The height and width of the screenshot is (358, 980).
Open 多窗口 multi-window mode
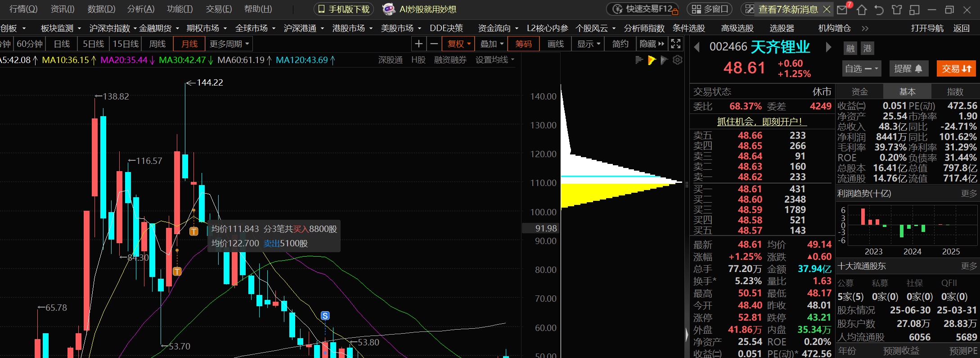[x=710, y=9]
